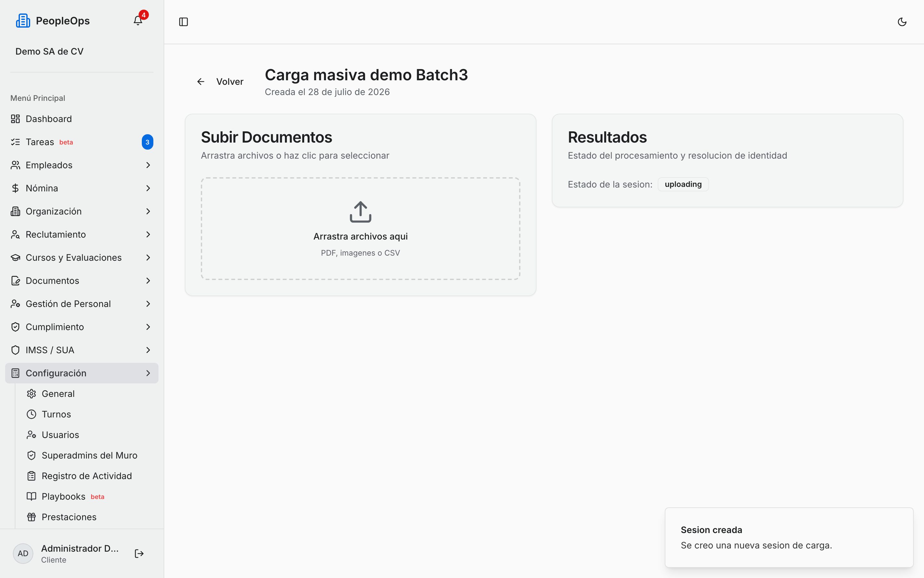The width and height of the screenshot is (924, 578).
Task: Click the Reclutamiento user-search icon
Action: click(x=15, y=234)
